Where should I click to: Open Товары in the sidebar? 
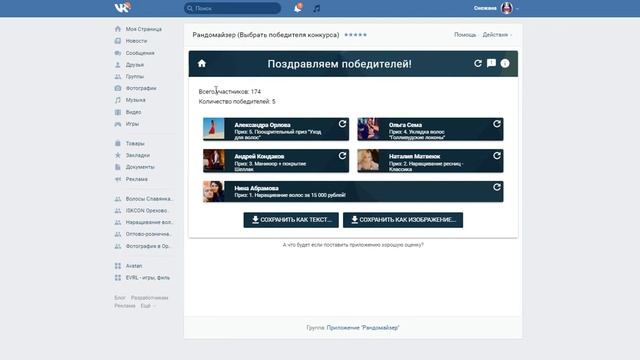[135, 143]
